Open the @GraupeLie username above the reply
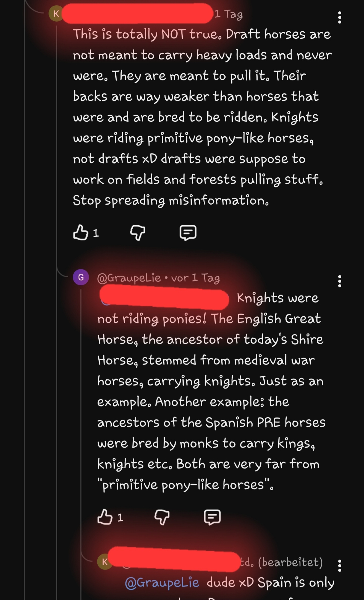The height and width of the screenshot is (600, 364). (129, 278)
